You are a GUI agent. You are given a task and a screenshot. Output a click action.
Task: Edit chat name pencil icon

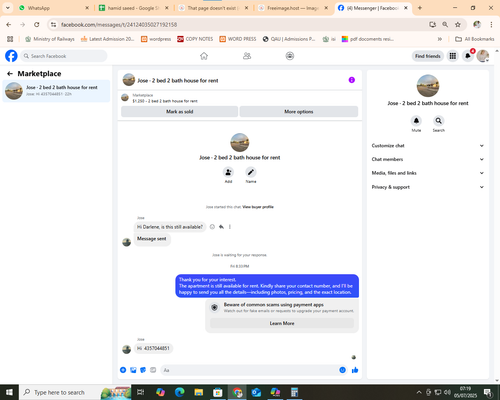click(x=251, y=172)
